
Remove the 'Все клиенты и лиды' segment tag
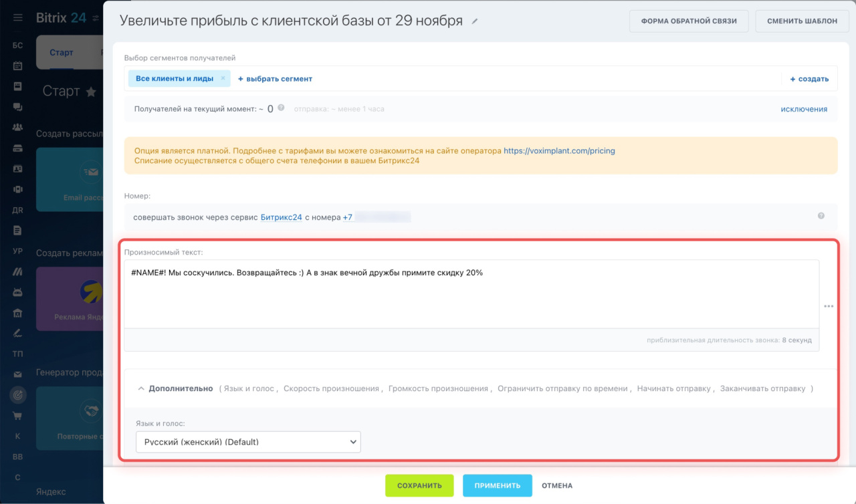pos(223,78)
